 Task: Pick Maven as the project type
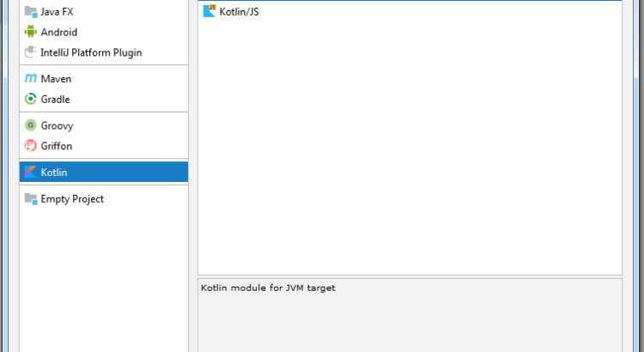pos(56,79)
